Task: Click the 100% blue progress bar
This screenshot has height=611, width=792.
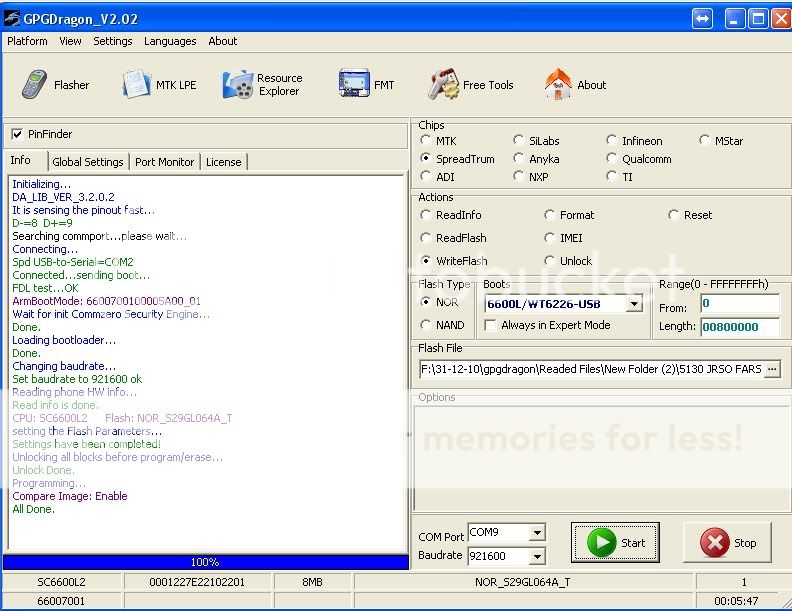Action: pos(206,562)
